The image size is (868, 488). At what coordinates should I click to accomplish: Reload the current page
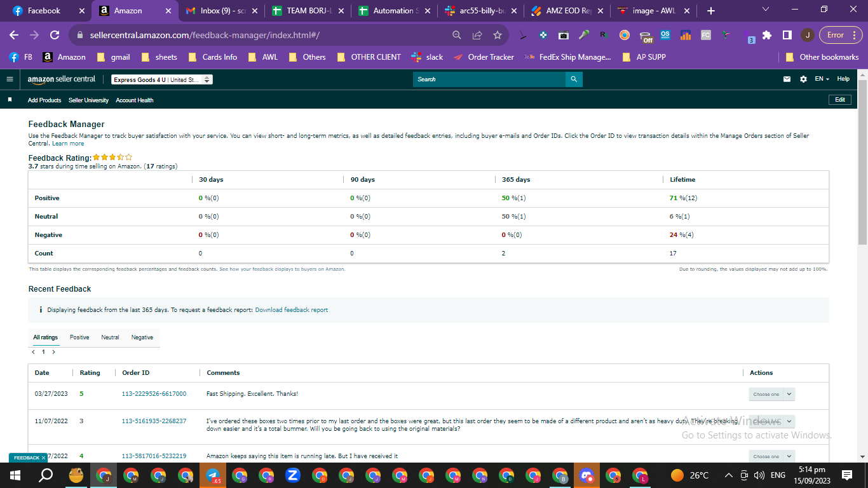point(55,35)
